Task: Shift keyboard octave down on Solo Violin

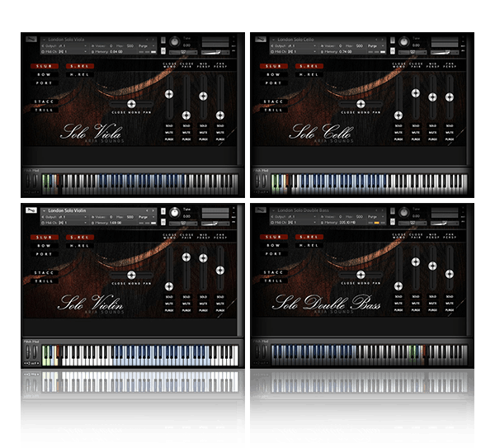Action: tap(26, 363)
